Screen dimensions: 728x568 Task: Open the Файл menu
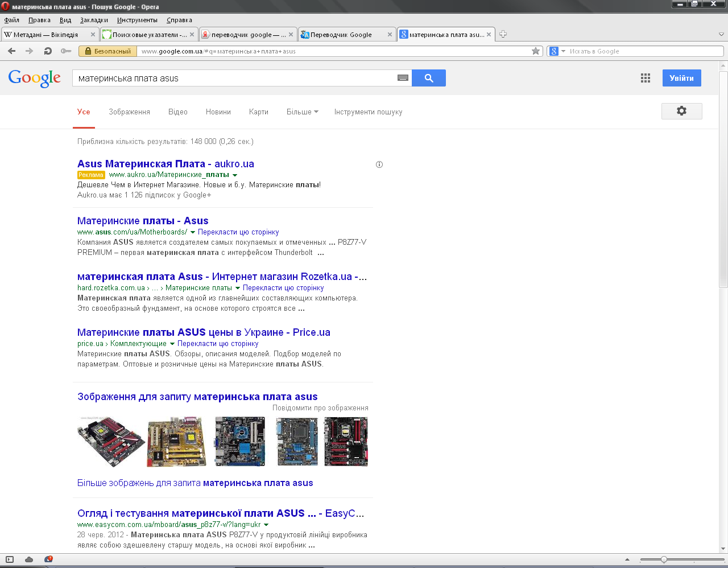click(12, 20)
